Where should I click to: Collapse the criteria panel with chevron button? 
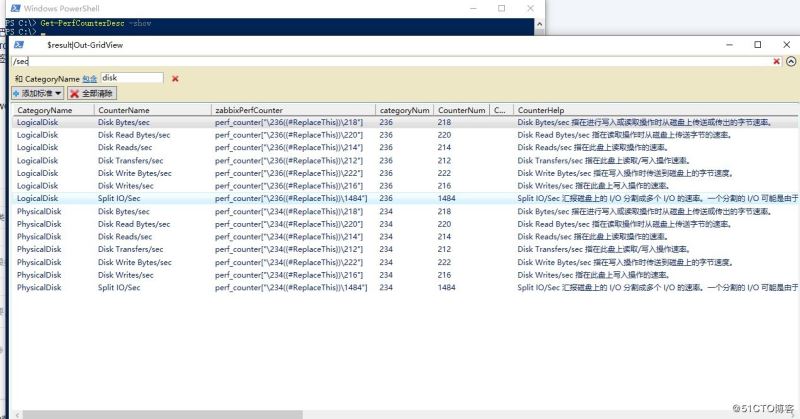pos(790,61)
